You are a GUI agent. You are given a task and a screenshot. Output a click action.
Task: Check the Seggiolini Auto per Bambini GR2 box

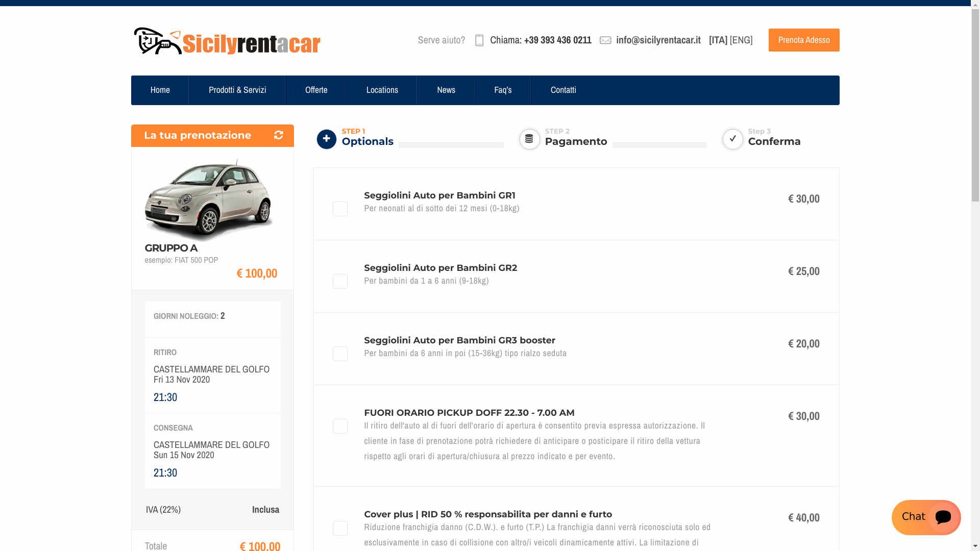click(340, 281)
